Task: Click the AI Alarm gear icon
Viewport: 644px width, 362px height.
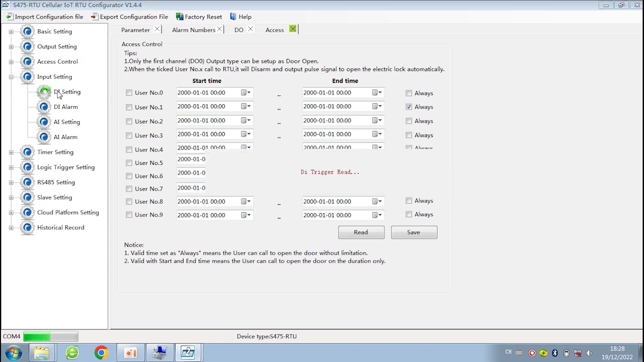Action: [x=45, y=137]
